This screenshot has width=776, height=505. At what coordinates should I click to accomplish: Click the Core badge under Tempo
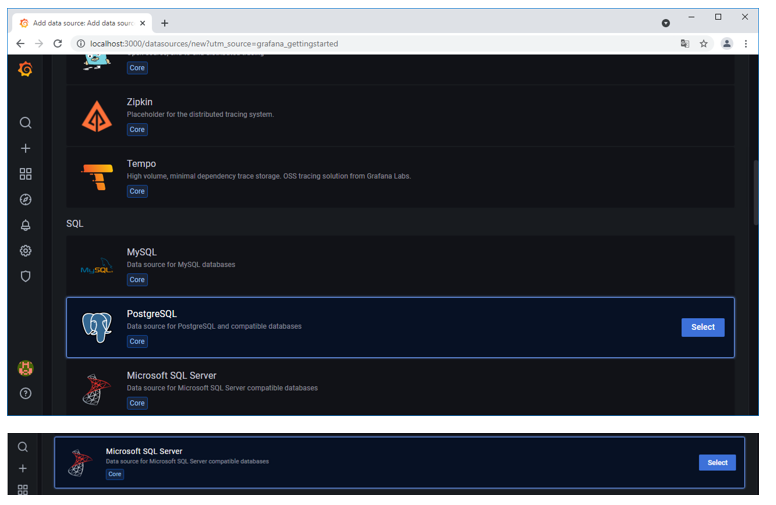(137, 192)
